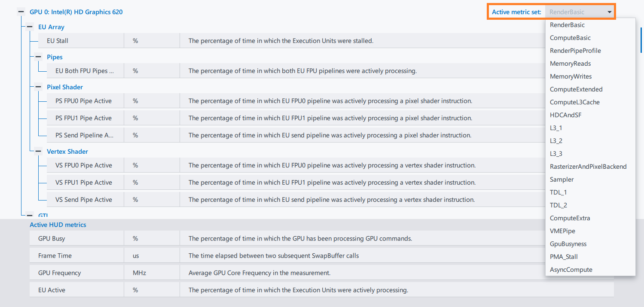Collapse the GPU 0 Intel HD Graphics node
Screen dimensions: 644x307
[21, 12]
